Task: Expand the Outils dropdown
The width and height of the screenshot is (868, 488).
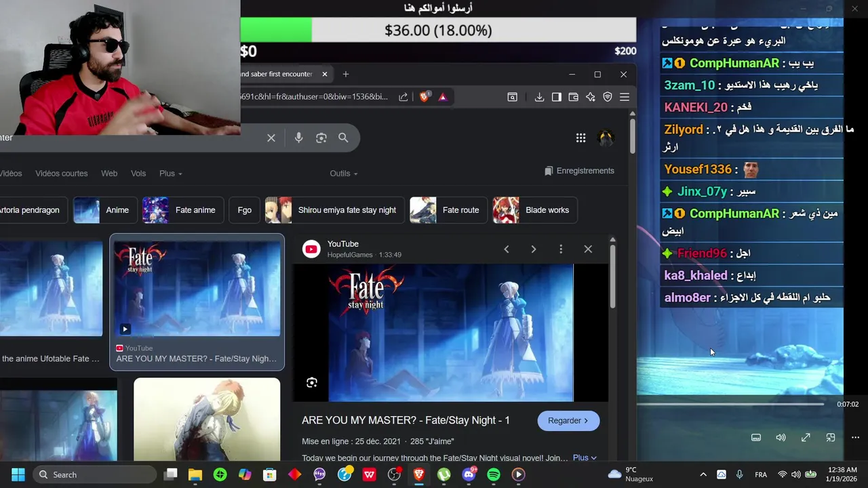Action: click(x=344, y=174)
